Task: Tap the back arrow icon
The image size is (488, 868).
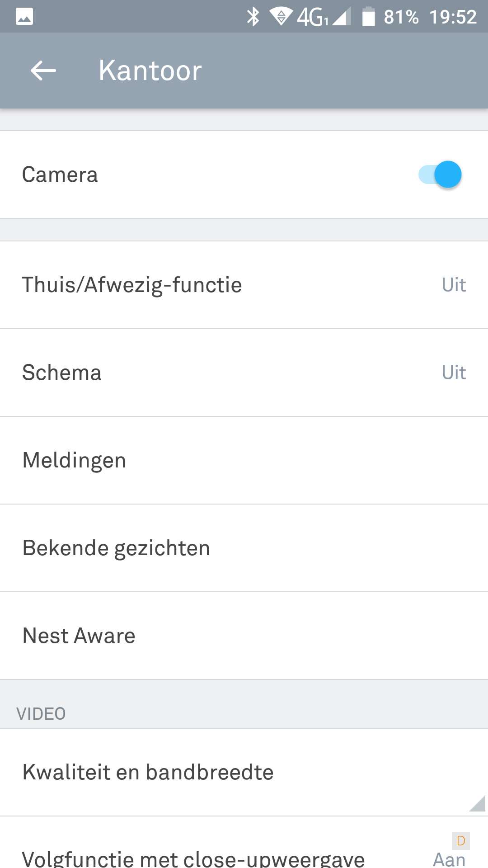Action: pyautogui.click(x=43, y=71)
